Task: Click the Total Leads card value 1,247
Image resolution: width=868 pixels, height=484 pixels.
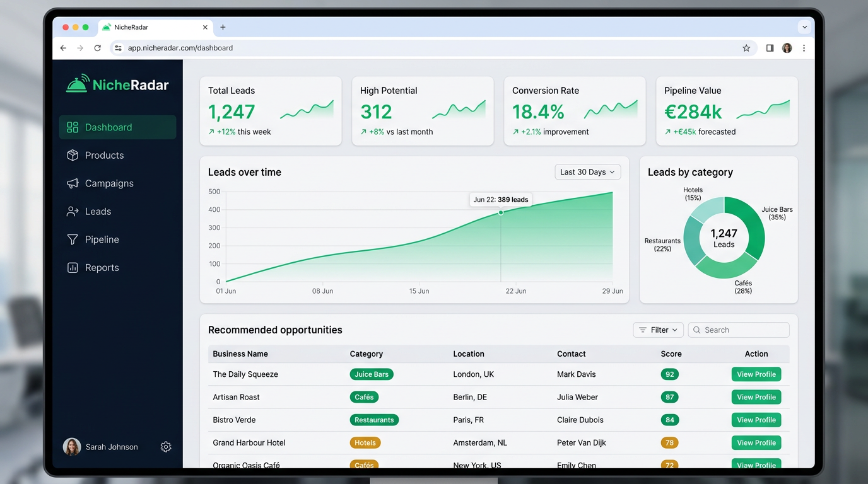Action: click(x=232, y=112)
